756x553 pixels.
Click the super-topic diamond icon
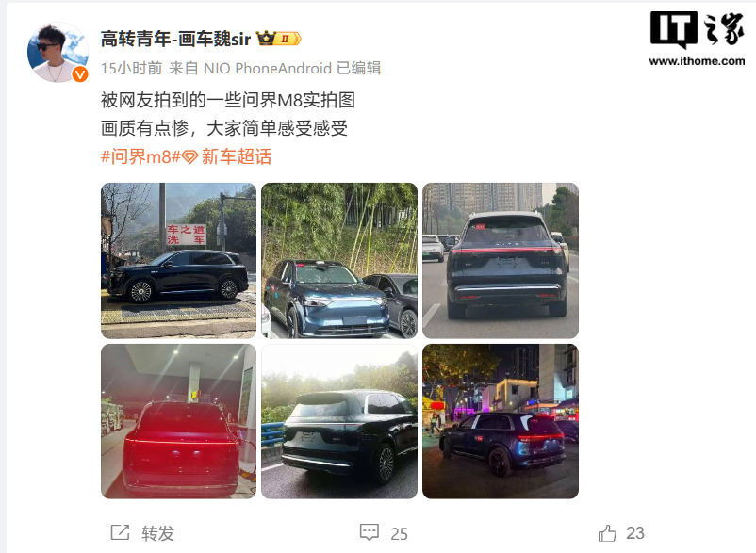(190, 157)
